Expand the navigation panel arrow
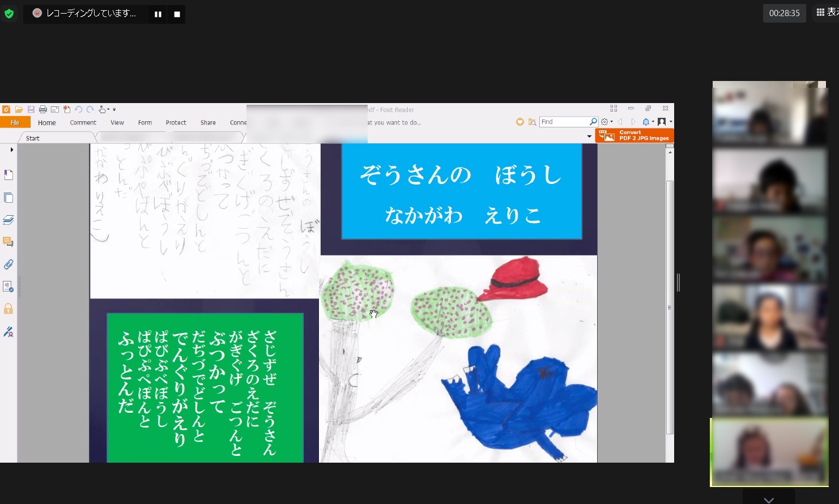This screenshot has height=504, width=839. (11, 150)
